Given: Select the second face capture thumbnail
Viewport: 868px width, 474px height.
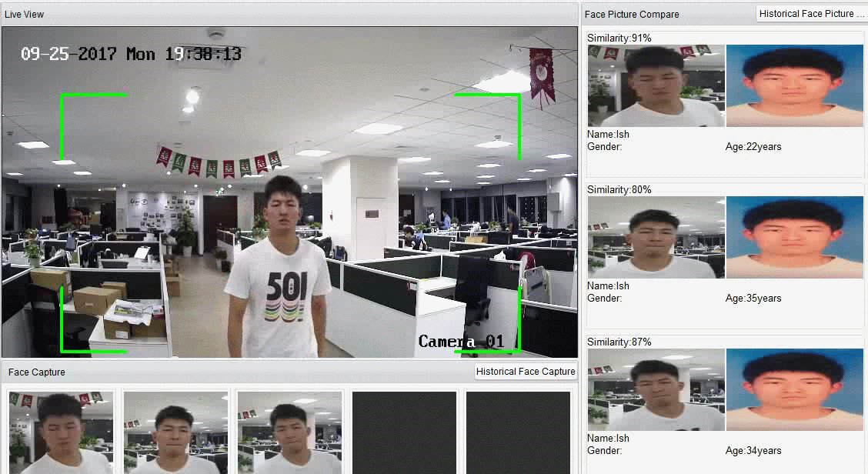Looking at the screenshot, I should (x=175, y=432).
